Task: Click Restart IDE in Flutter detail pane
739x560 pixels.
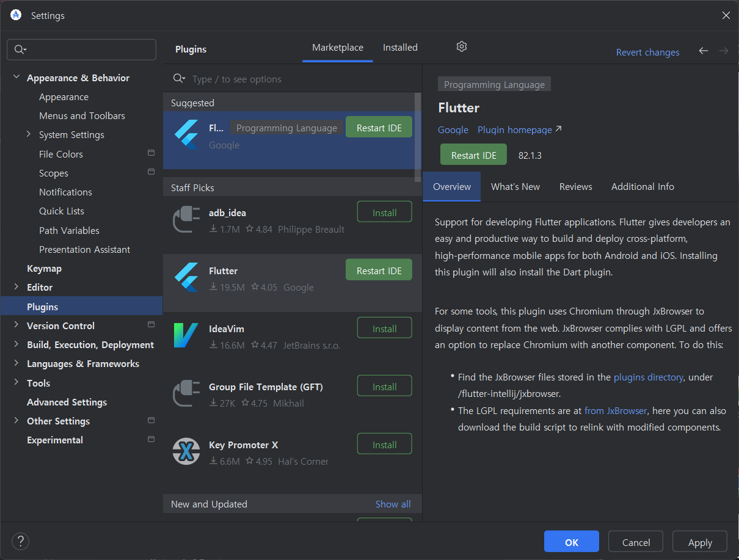Action: tap(473, 155)
